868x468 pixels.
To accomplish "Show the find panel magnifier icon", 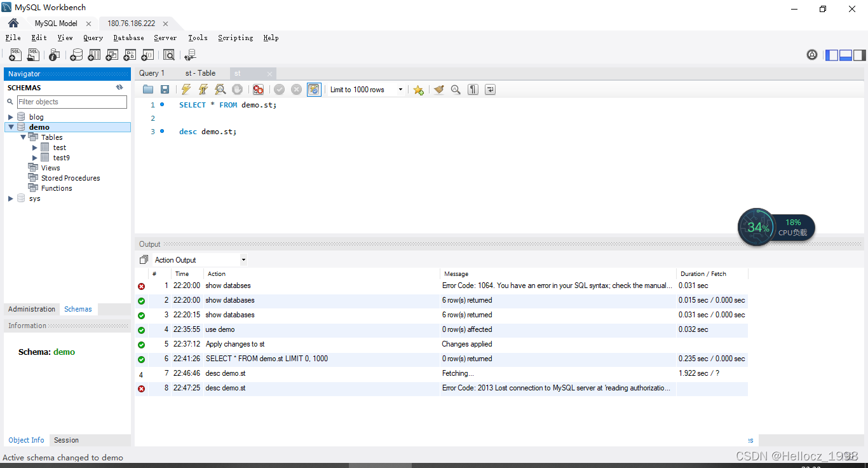I will (x=456, y=90).
